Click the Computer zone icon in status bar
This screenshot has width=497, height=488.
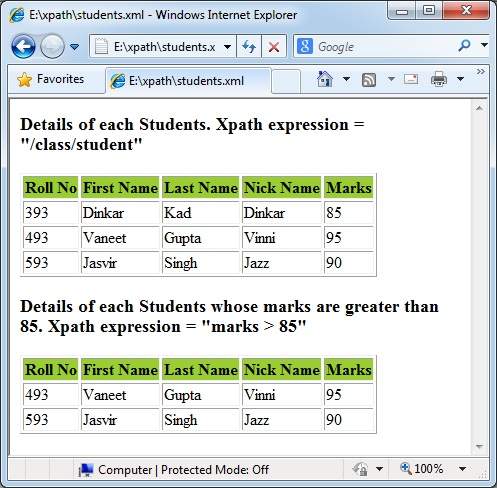tap(86, 470)
